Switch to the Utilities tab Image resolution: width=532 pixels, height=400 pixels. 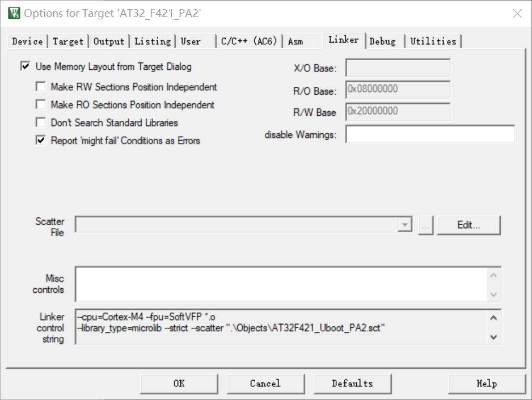pos(433,41)
